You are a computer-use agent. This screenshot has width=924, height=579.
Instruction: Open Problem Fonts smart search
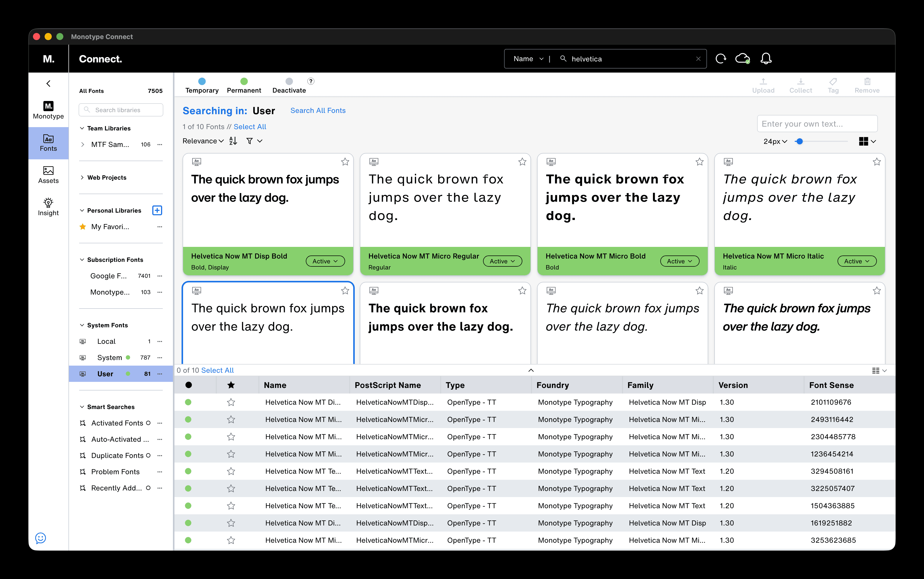115,472
